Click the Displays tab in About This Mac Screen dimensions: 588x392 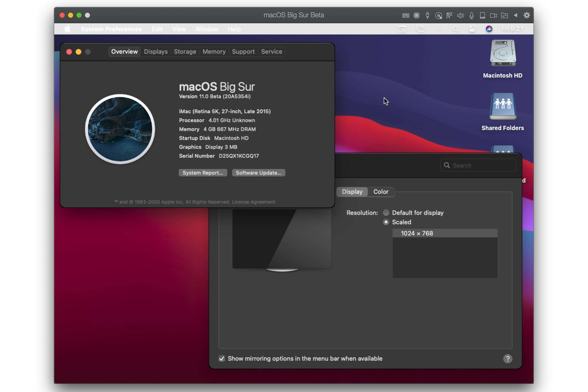point(155,51)
